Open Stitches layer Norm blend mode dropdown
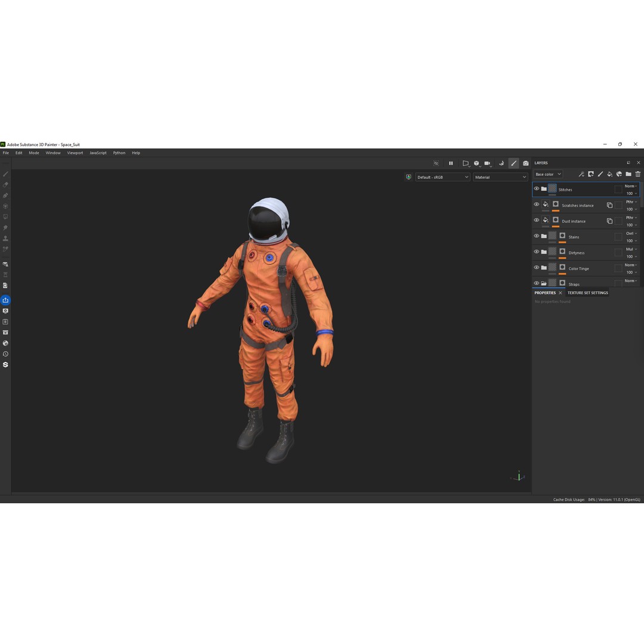This screenshot has width=644, height=644. pyautogui.click(x=631, y=186)
